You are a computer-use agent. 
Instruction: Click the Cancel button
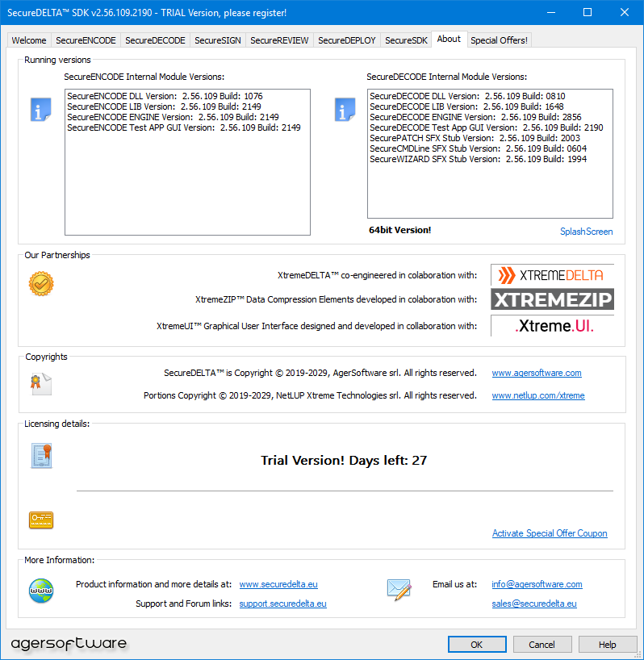[x=542, y=645]
